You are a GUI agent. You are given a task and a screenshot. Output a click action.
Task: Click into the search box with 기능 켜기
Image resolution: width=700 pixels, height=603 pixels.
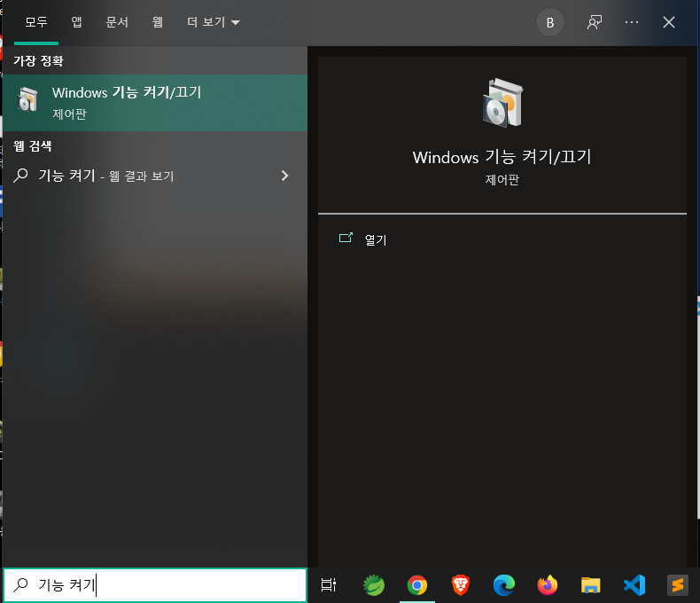coord(155,584)
